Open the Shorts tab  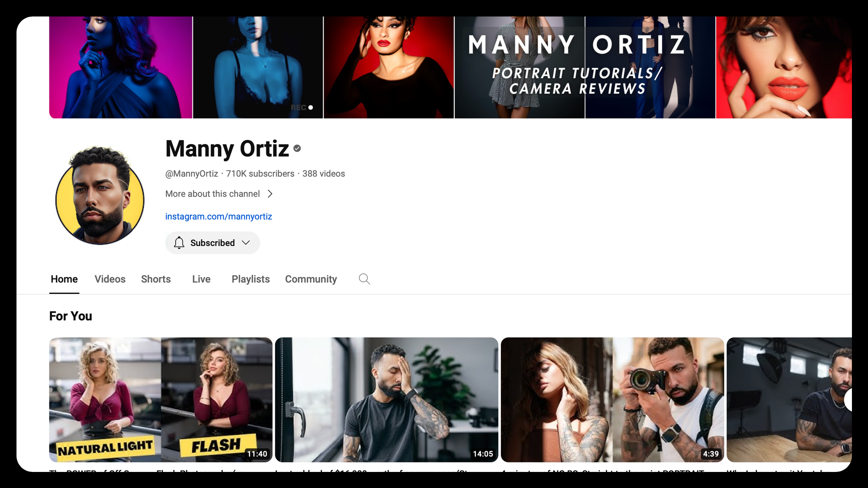(156, 279)
